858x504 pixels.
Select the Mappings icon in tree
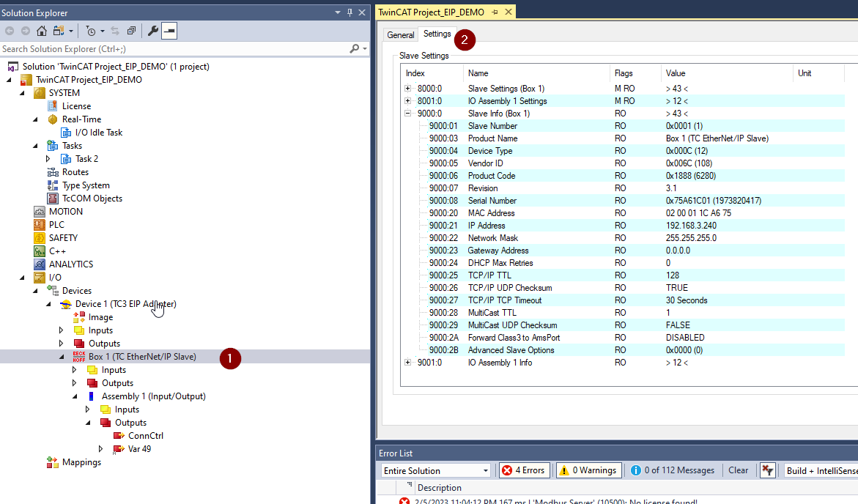coord(53,462)
